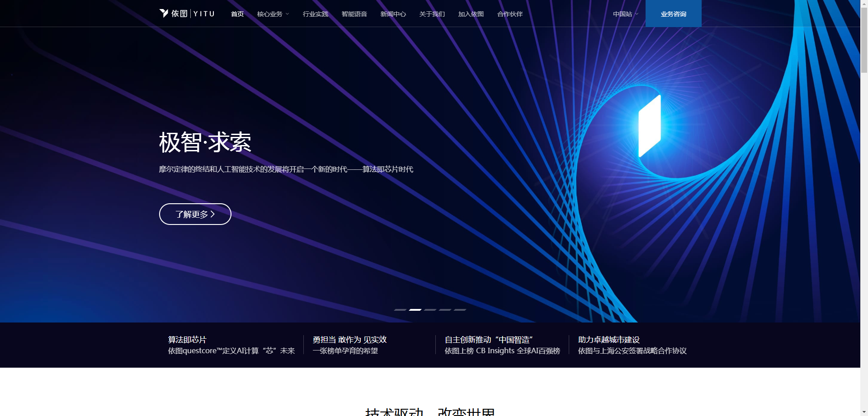Open the 自主创新推动 "中国智造" article
Image resolution: width=868 pixels, height=416 pixels.
click(x=502, y=345)
